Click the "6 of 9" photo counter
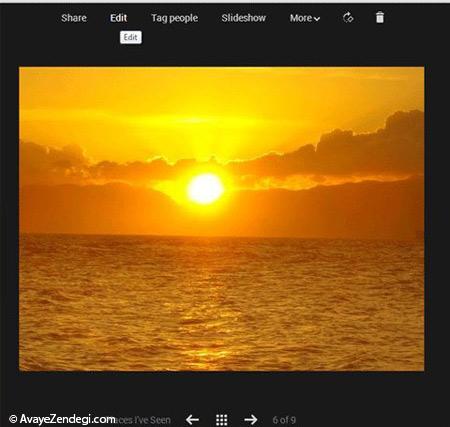The width and height of the screenshot is (450, 427). coord(284,420)
